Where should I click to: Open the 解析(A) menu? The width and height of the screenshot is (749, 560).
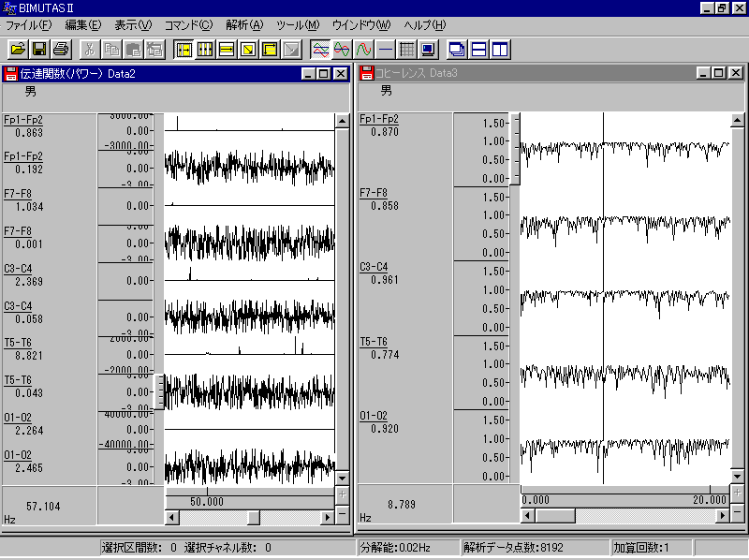pos(244,24)
